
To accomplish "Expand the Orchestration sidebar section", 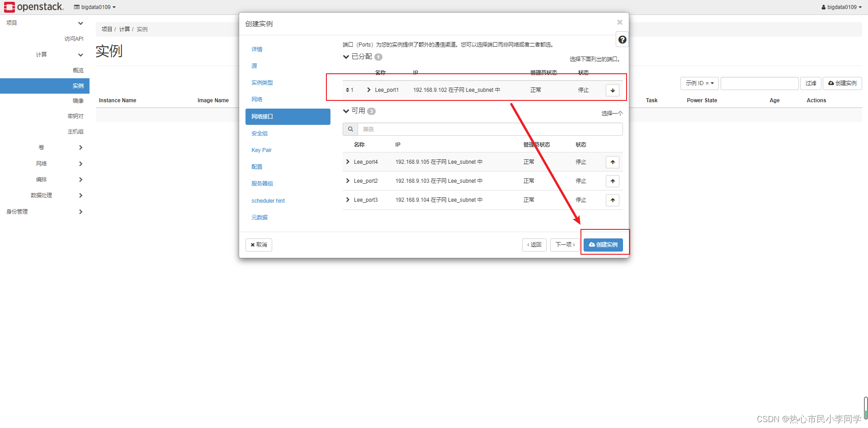I will click(80, 180).
